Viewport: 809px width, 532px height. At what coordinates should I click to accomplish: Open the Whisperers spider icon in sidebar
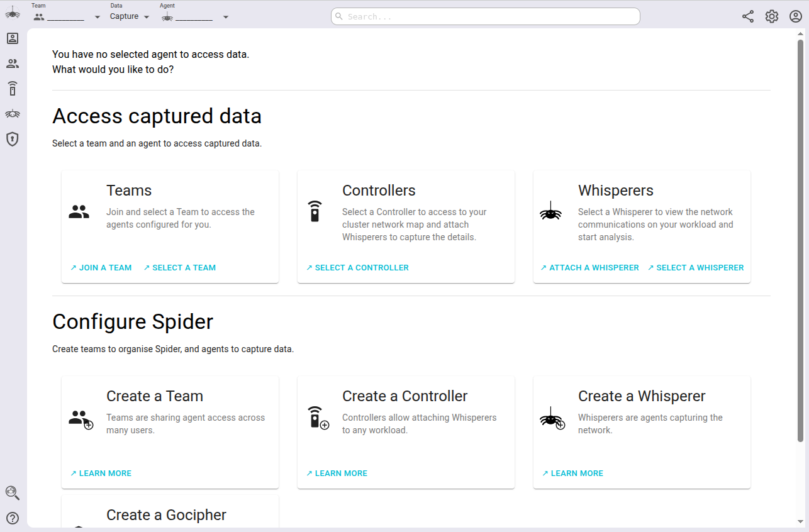click(x=13, y=114)
